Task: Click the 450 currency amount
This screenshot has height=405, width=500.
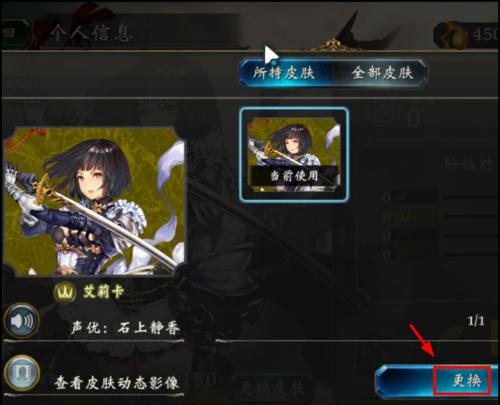Action: (486, 34)
